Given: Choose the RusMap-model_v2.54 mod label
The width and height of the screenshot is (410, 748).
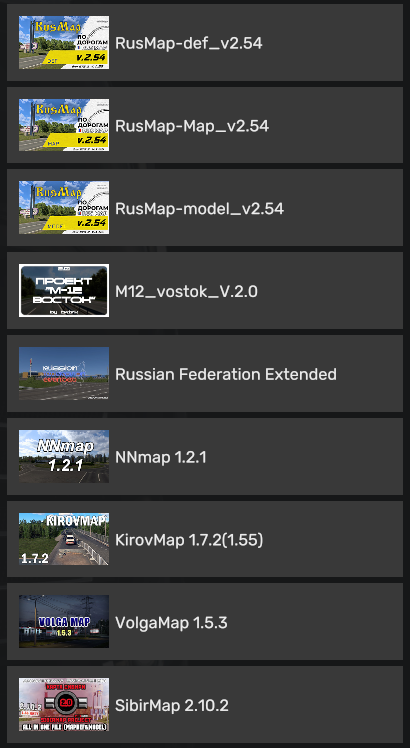Looking at the screenshot, I should [200, 209].
